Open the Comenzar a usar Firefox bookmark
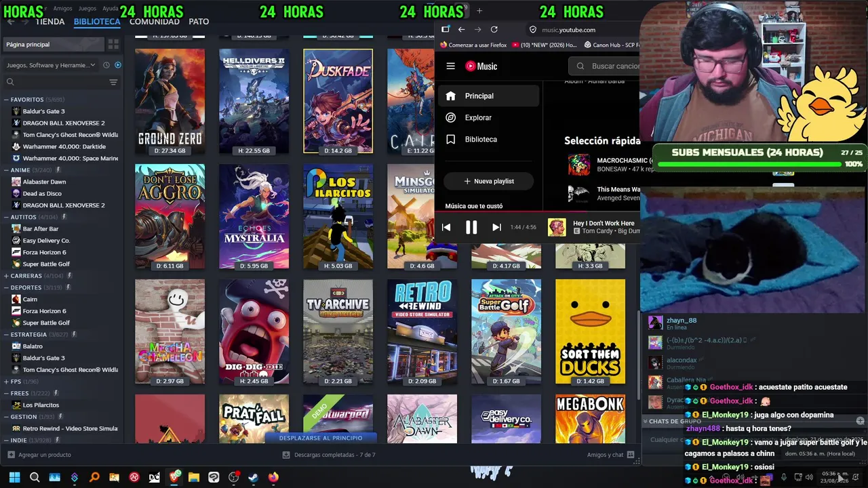 (x=474, y=45)
